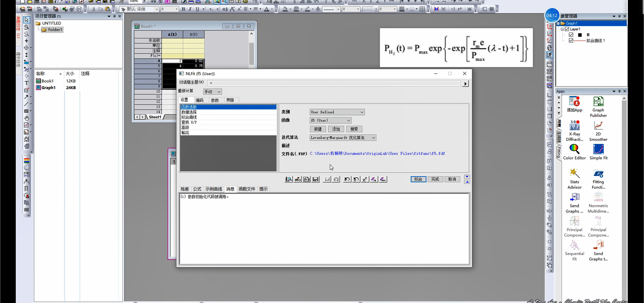
Task: Toggle visibility of 拟合曲线 1 in 象管理器
Action: pos(571,40)
